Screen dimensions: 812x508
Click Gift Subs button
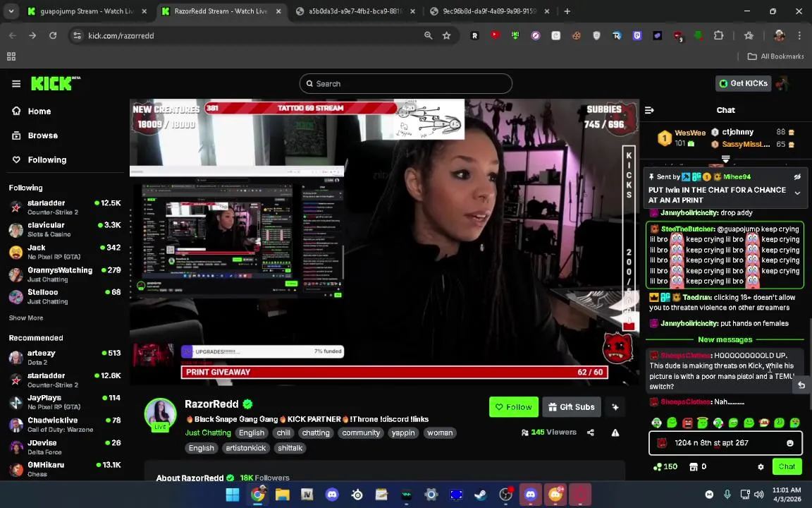(572, 407)
